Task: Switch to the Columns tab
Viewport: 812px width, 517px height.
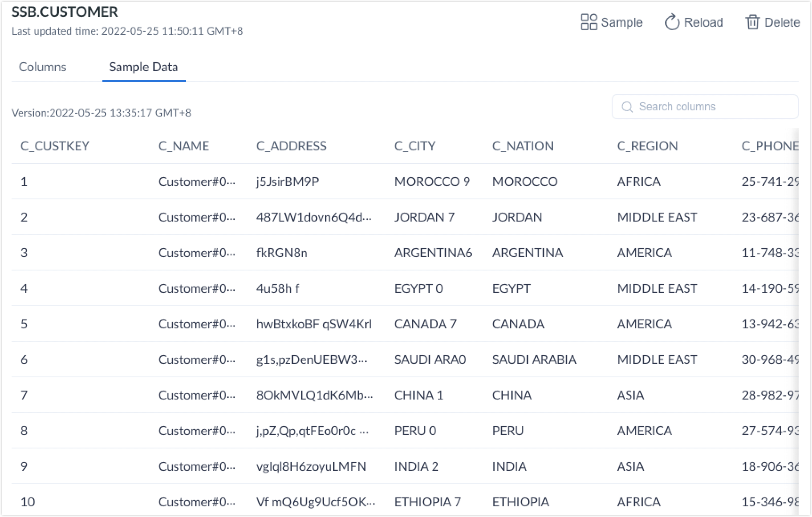Action: pyautogui.click(x=42, y=67)
